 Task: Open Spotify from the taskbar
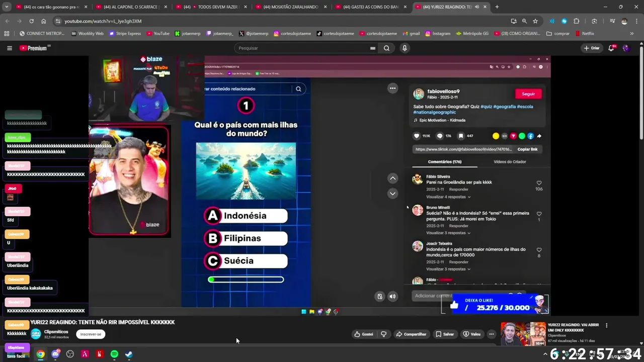pos(114,354)
